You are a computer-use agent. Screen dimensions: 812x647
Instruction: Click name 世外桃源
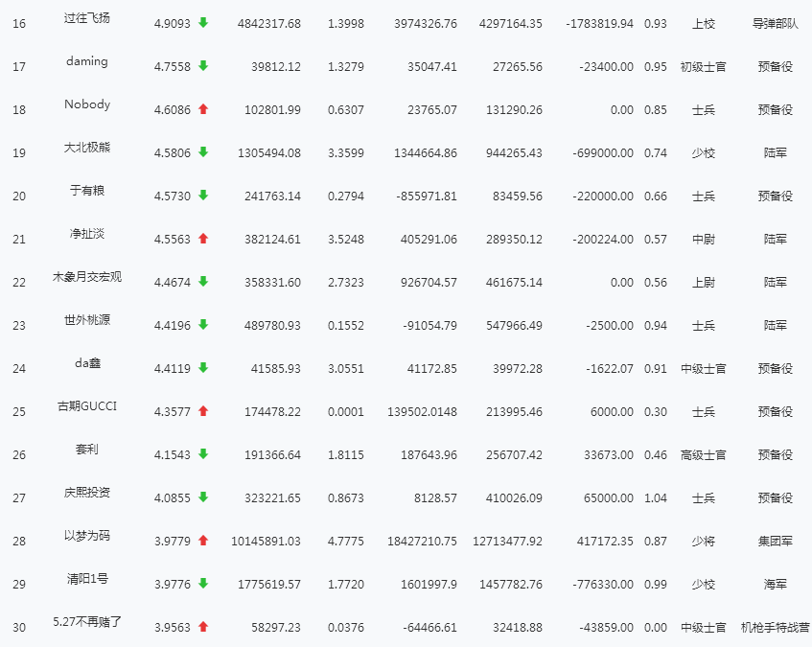87,320
